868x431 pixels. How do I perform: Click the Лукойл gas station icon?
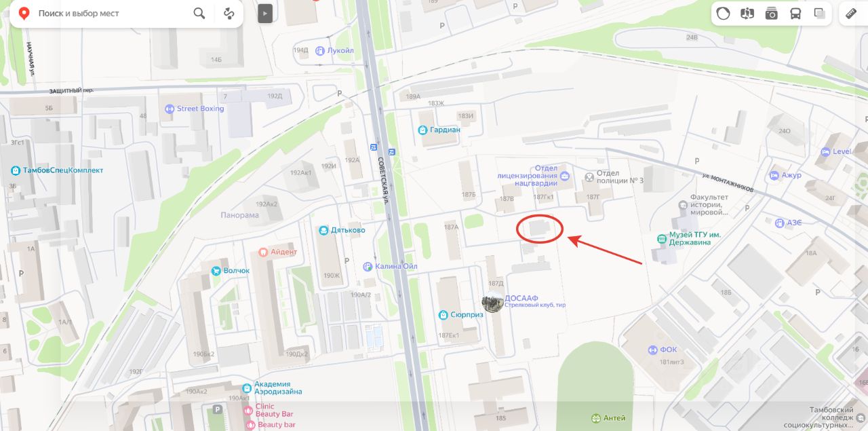tap(321, 50)
